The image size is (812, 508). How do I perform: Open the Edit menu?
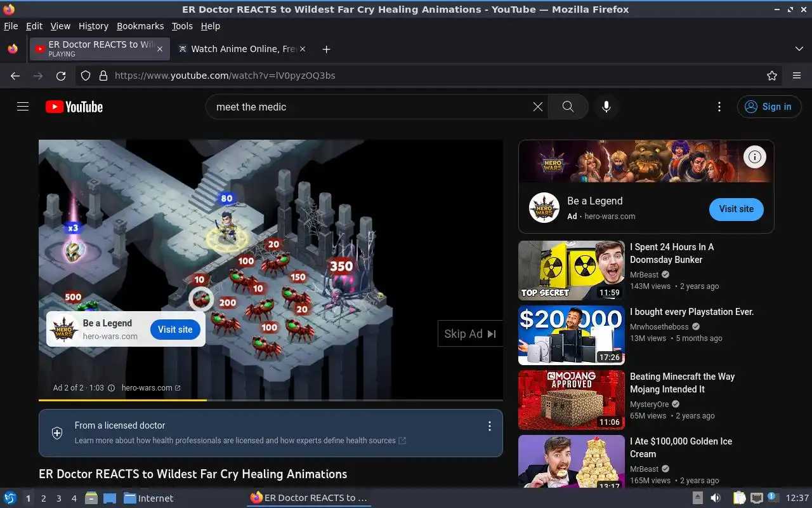[34, 26]
